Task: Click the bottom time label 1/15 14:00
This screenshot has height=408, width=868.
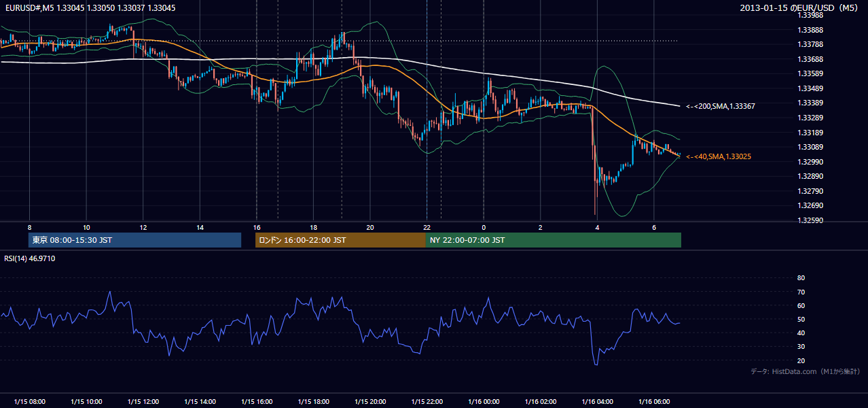Action: pyautogui.click(x=200, y=402)
